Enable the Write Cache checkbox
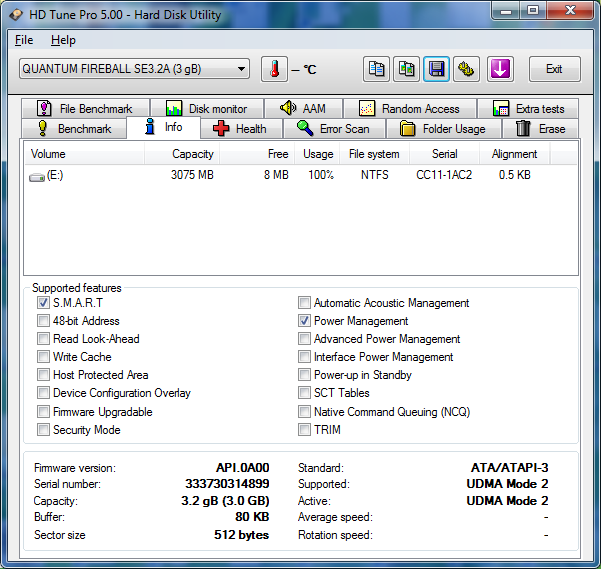 (43, 357)
